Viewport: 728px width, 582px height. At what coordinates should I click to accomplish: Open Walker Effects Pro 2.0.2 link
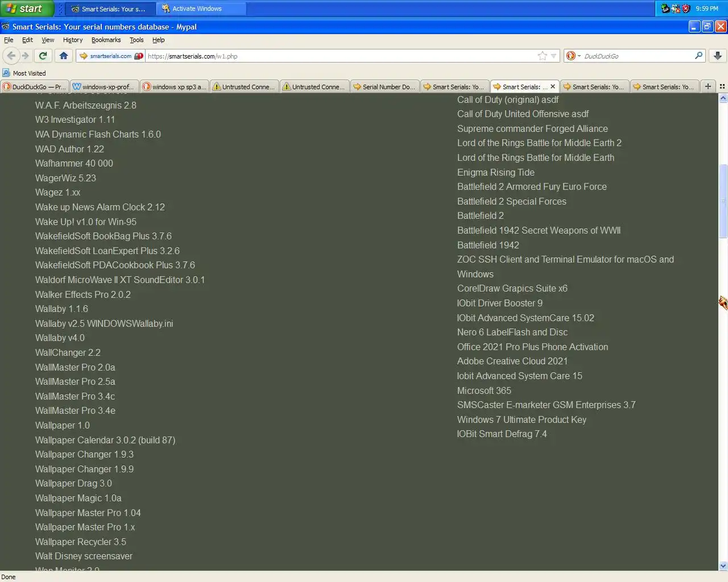pyautogui.click(x=83, y=294)
